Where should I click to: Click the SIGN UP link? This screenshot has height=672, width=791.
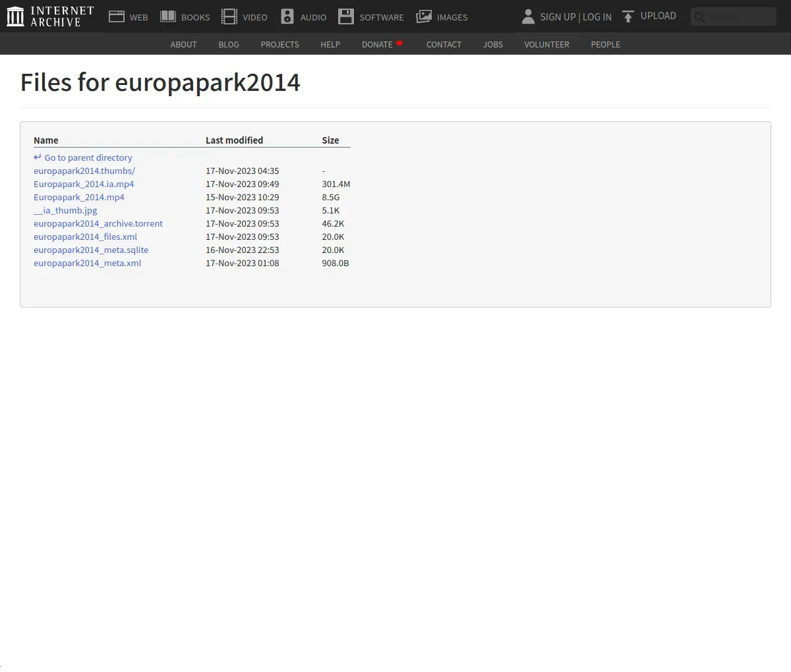558,17
